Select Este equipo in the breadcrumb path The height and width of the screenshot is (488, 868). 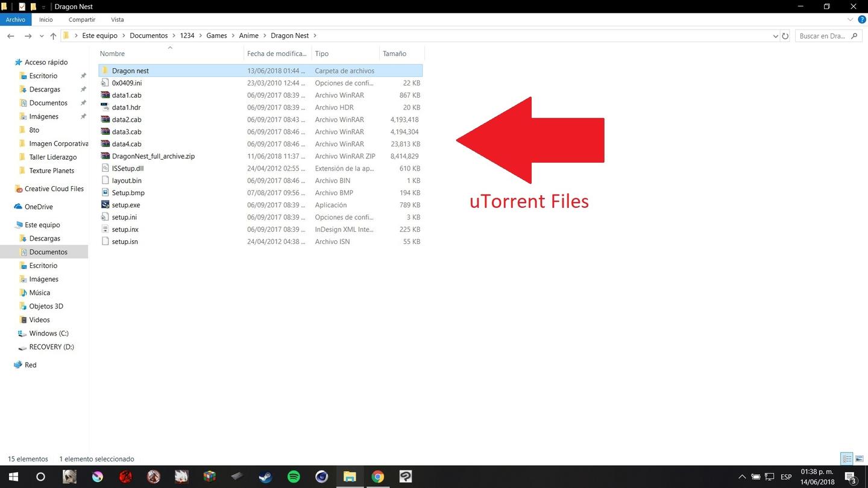(100, 36)
